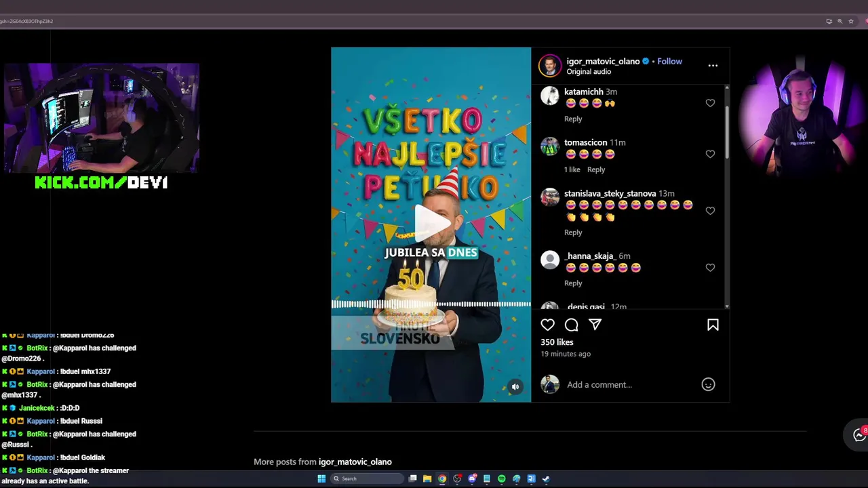Open OBS Studio from the taskbar
The width and height of the screenshot is (868, 488).
click(457, 479)
